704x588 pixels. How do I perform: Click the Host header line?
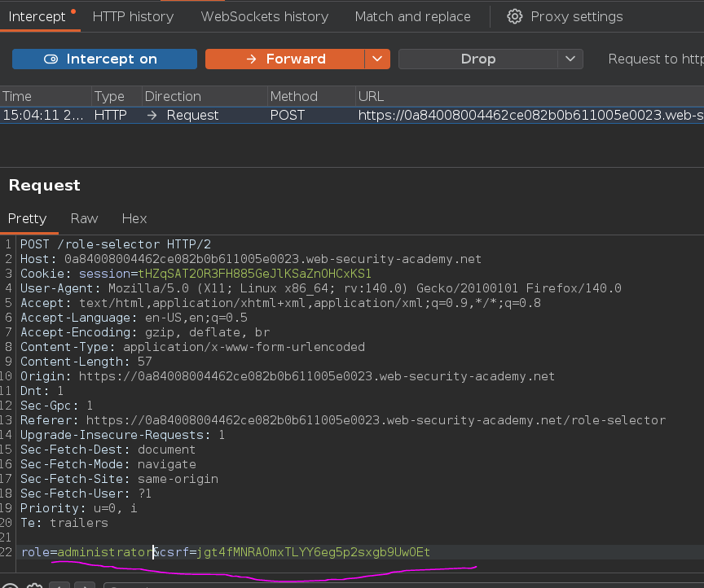[x=250, y=259]
